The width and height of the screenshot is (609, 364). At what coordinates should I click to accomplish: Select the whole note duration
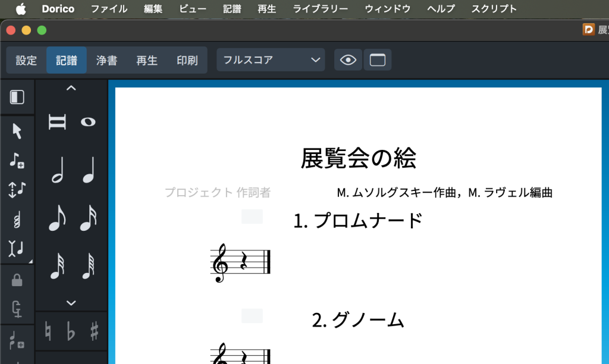(88, 122)
